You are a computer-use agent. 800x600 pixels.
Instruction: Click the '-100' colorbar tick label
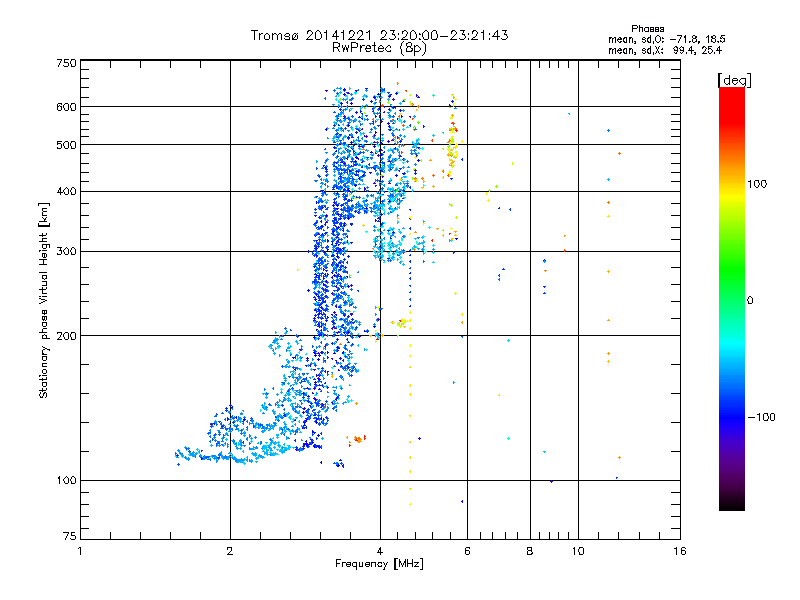pos(761,417)
